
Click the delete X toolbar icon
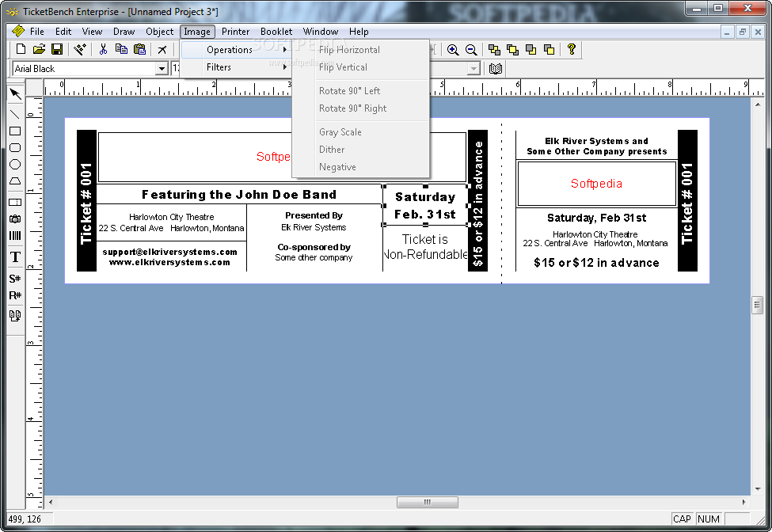[x=162, y=49]
